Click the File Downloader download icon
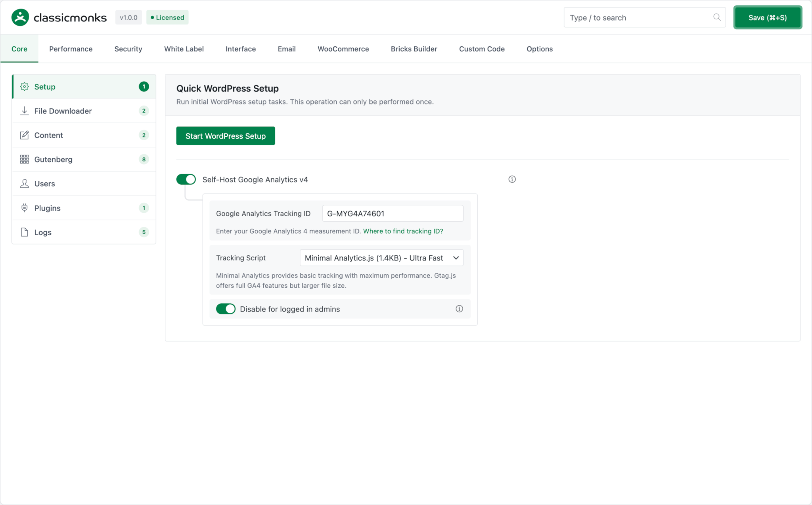 point(25,111)
